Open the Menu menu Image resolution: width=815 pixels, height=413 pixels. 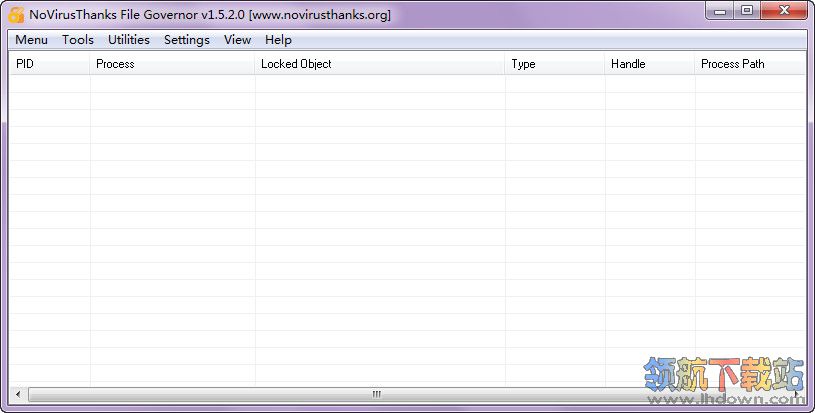[x=31, y=40]
